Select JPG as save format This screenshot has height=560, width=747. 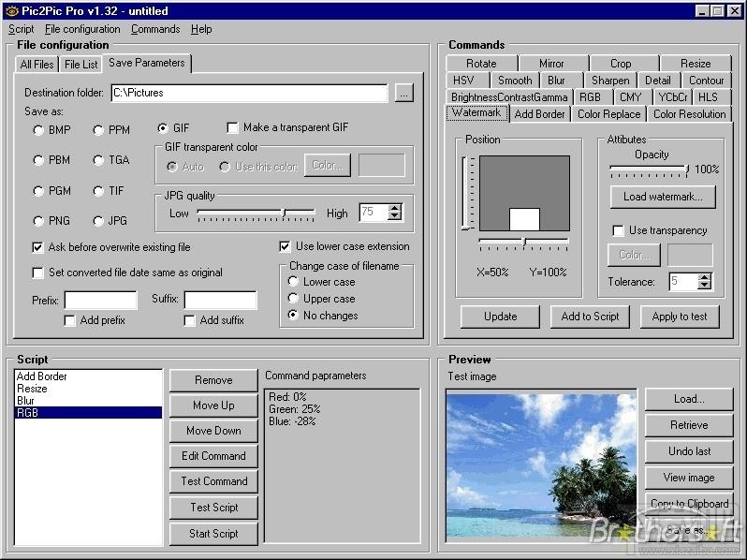[x=110, y=221]
